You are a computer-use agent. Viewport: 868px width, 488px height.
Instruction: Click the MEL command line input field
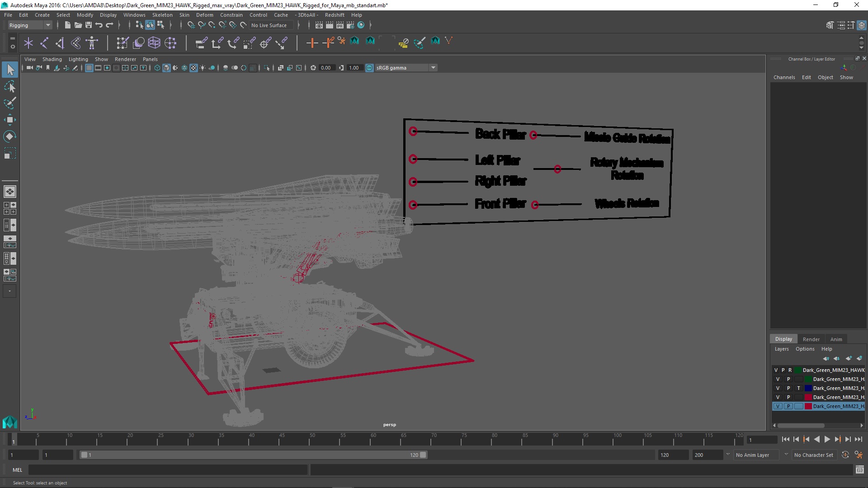(x=168, y=470)
